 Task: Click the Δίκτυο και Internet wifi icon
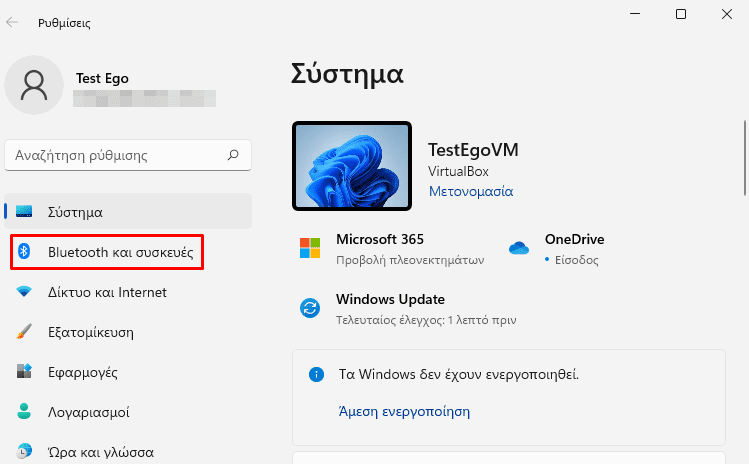[24, 291]
